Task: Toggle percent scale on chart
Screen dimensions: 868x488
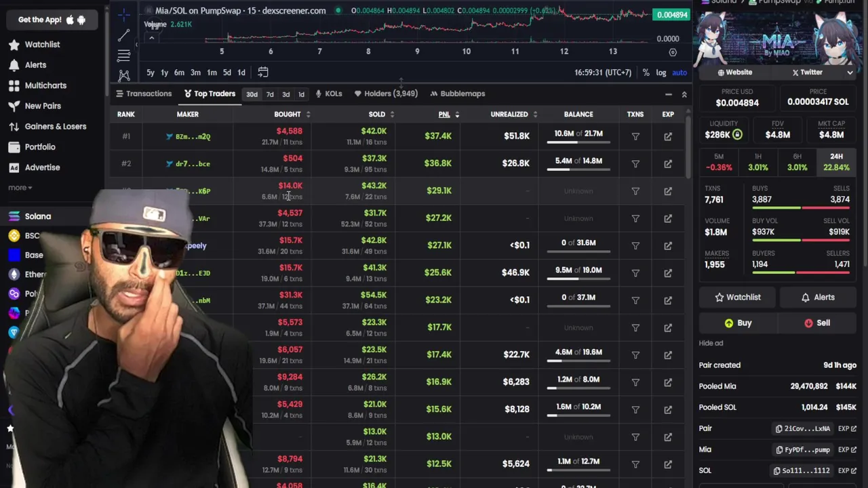Action: click(x=646, y=73)
